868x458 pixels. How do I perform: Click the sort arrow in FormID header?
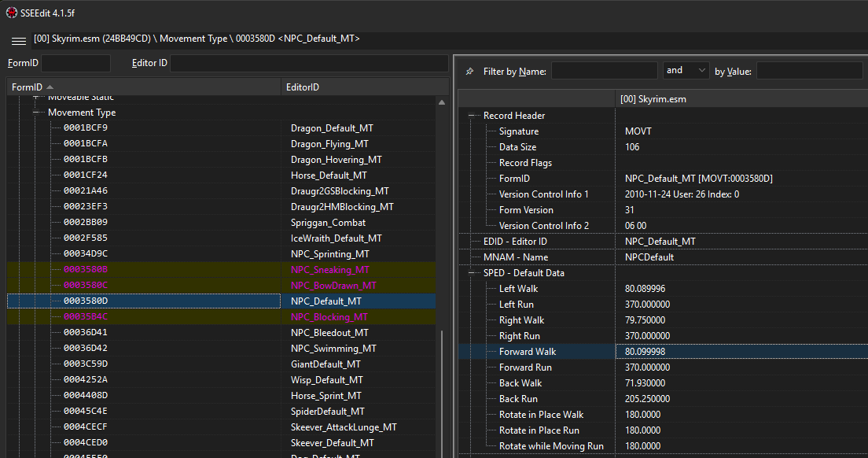[x=50, y=87]
